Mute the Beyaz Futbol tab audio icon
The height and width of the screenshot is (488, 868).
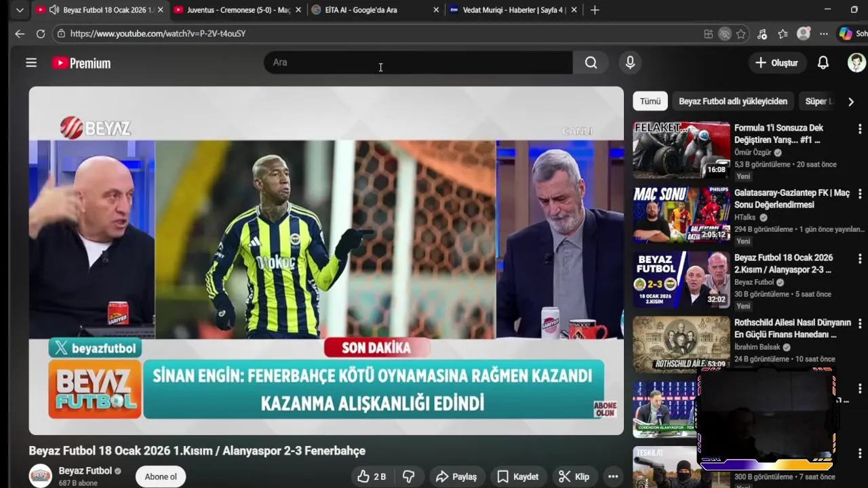coord(54,10)
